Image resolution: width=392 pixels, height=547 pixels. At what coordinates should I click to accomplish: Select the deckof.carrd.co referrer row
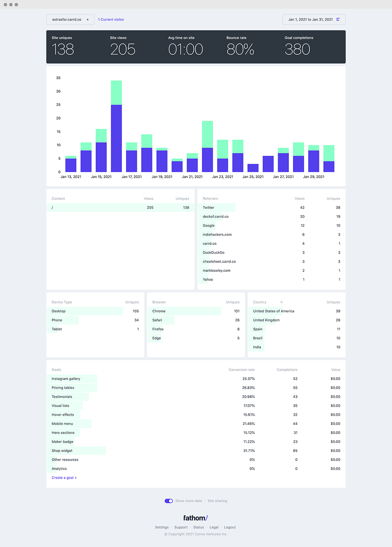pos(271,217)
